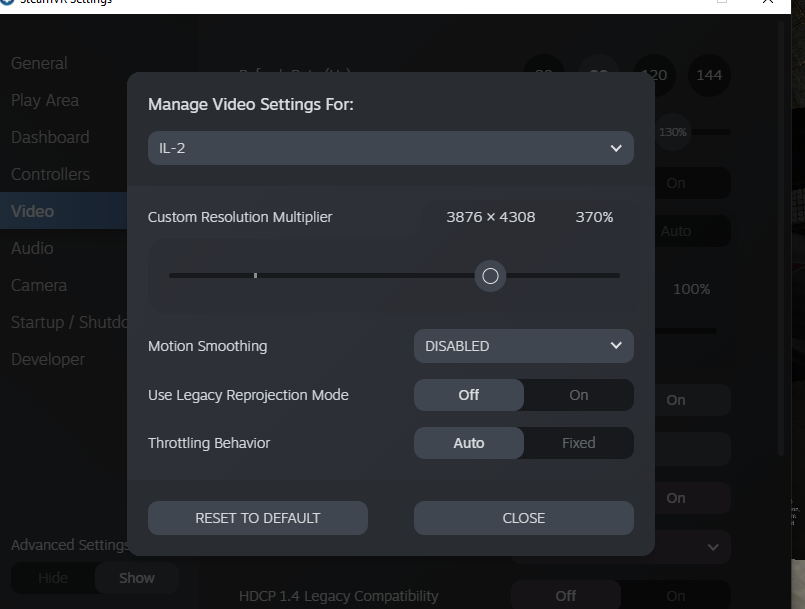Viewport: 805px width, 609px height.
Task: Switch to the Play Area tab
Action: (x=45, y=100)
